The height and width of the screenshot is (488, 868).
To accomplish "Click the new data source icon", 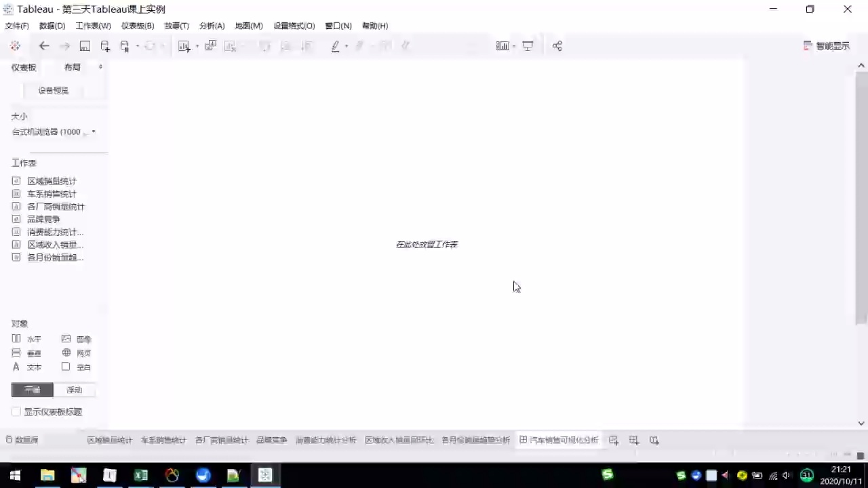I will pyautogui.click(x=105, y=46).
